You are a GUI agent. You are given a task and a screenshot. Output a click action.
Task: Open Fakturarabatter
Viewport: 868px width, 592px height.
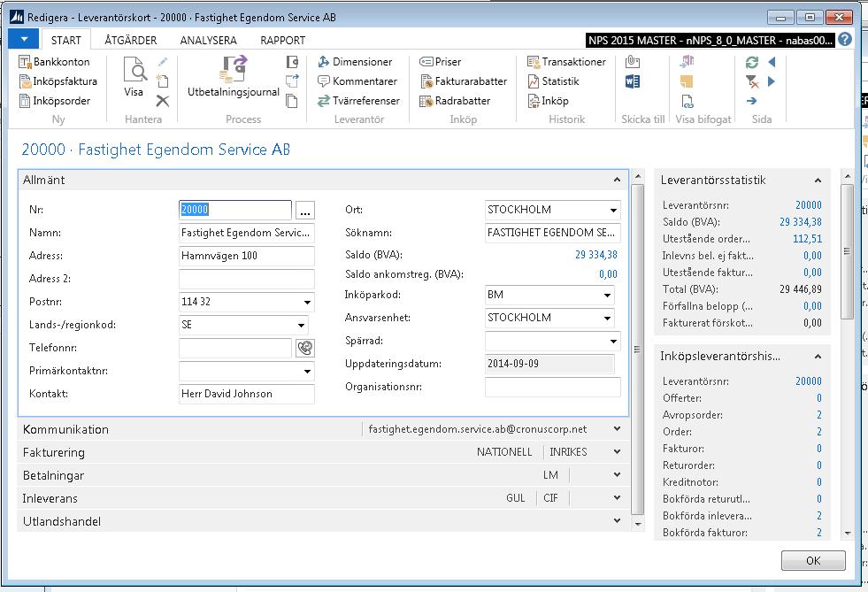coord(464,81)
